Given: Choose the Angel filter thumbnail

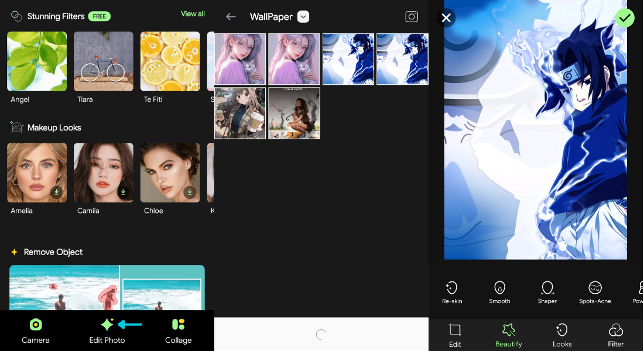Looking at the screenshot, I should pos(36,61).
